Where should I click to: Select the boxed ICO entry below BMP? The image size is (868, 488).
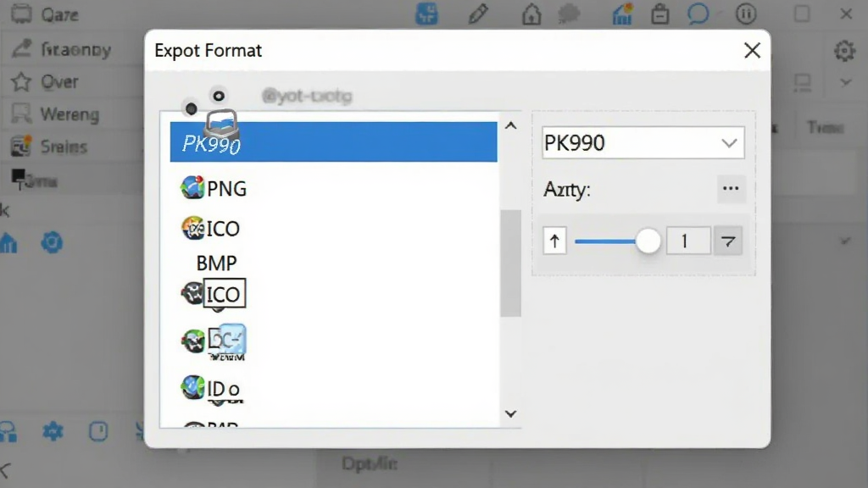coord(224,294)
